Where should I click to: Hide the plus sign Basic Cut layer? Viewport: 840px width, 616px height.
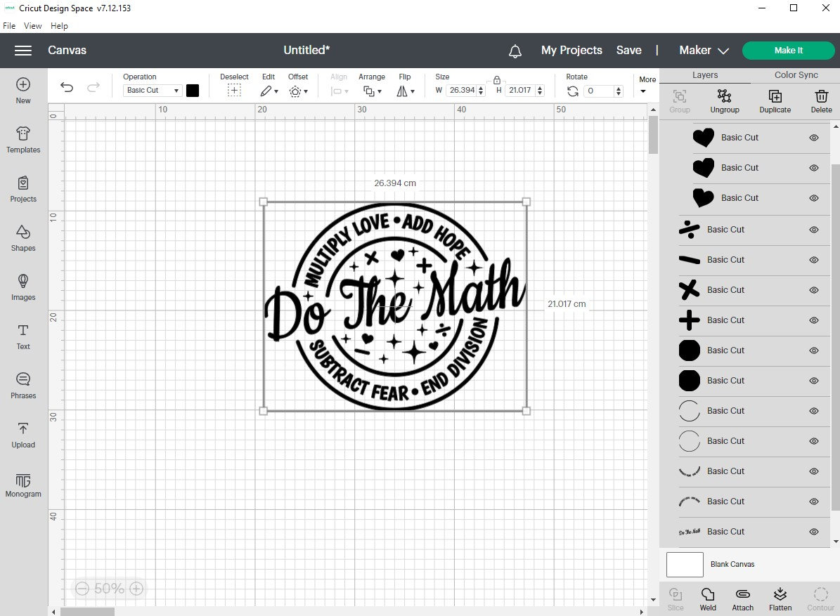pos(814,320)
